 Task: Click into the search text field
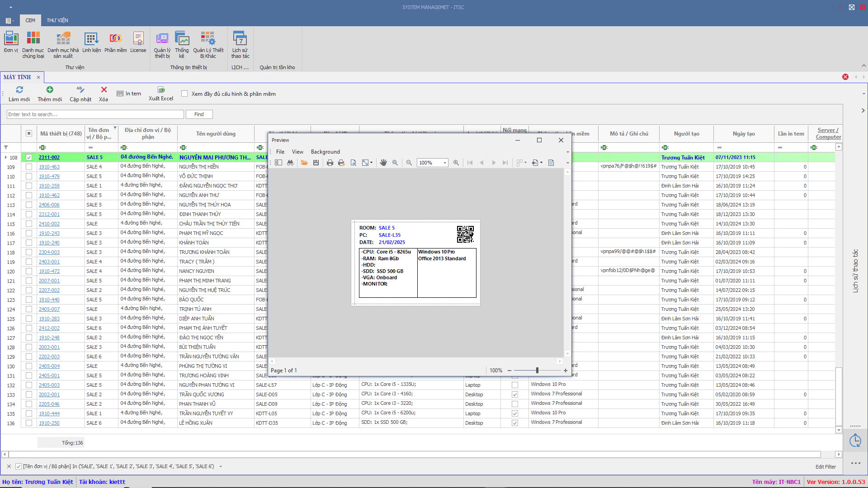[x=95, y=114]
